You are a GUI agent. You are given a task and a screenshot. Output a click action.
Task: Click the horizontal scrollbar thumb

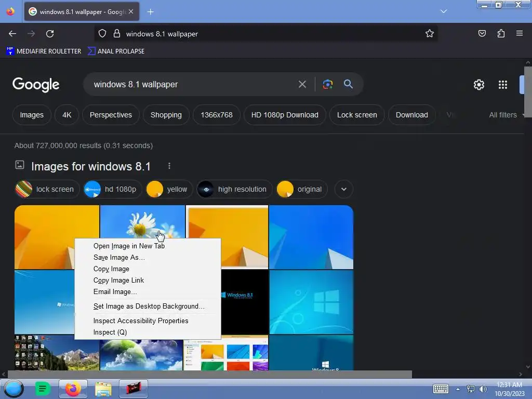(209, 374)
